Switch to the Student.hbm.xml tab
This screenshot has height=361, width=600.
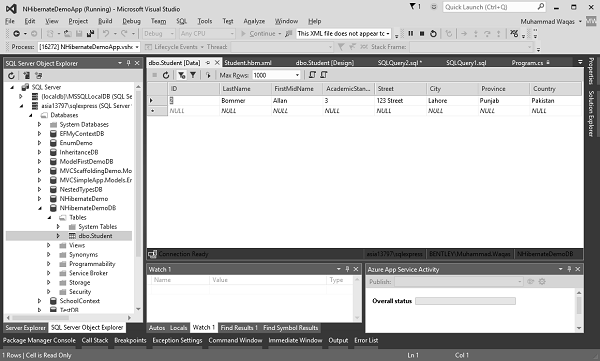click(248, 62)
